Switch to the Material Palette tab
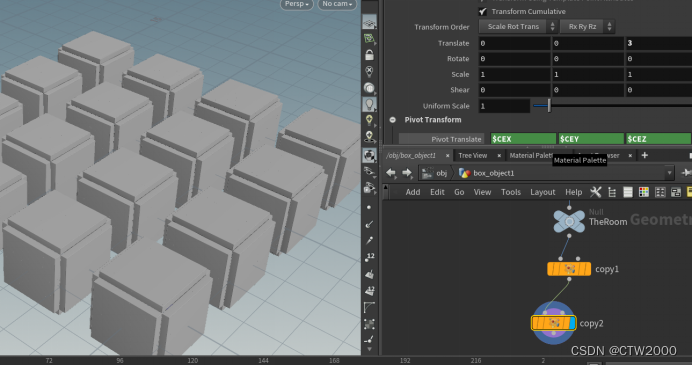Viewport: 693px width, 366px height. click(530, 156)
